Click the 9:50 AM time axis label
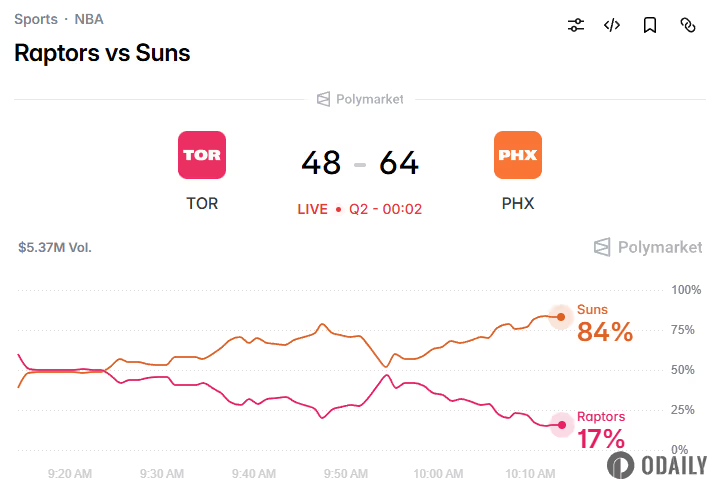This screenshot has height=489, width=717. point(343,473)
